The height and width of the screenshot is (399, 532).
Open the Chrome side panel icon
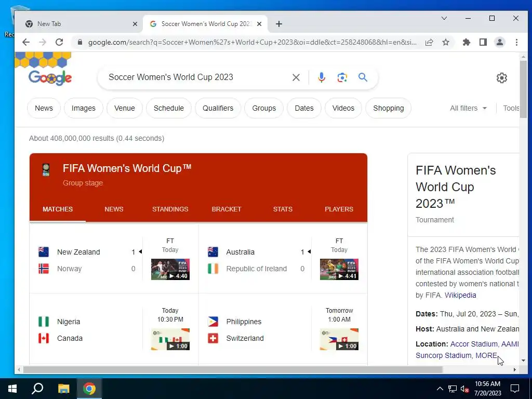click(483, 42)
